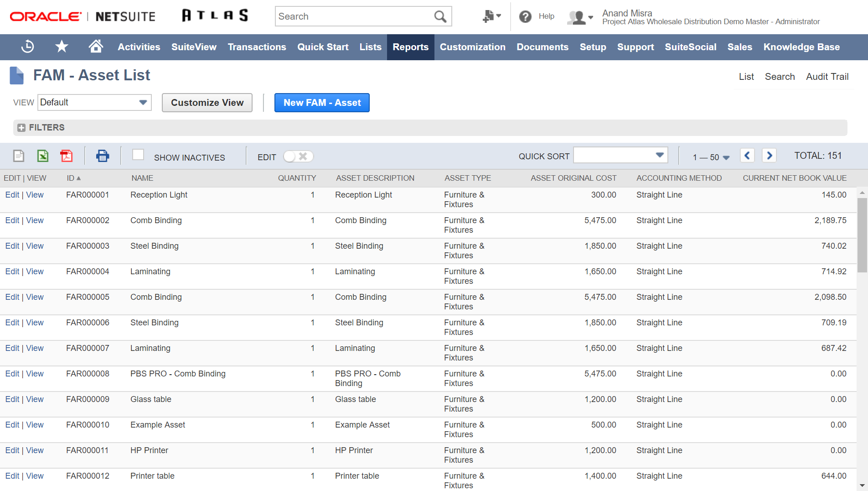Screen dimensions: 868x491
Task: Print the asset list
Action: pyautogui.click(x=103, y=156)
